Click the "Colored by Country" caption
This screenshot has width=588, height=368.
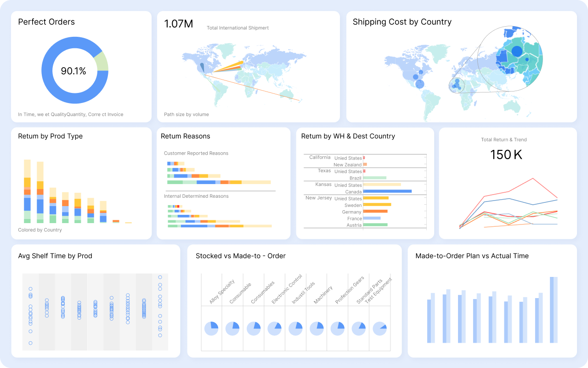(x=40, y=230)
